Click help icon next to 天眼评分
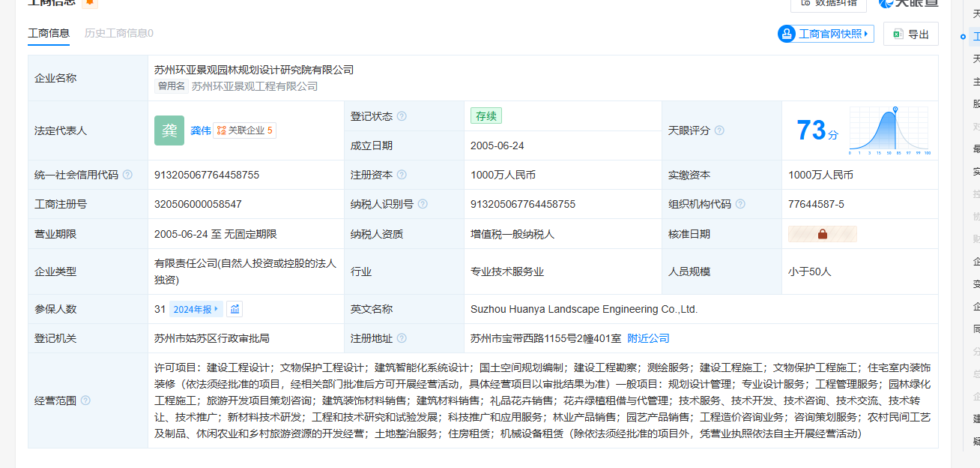Viewport: 980px width, 468px height. tap(719, 130)
